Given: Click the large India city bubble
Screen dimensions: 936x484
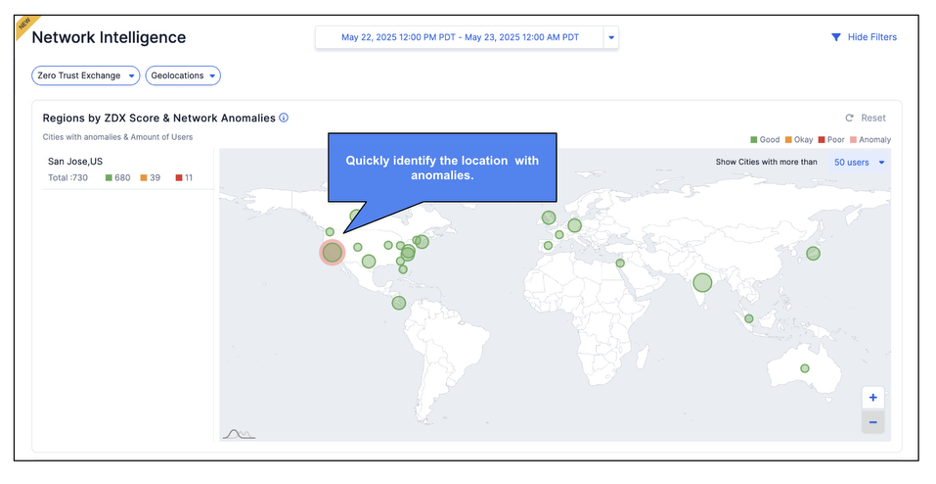Looking at the screenshot, I should coord(703,283).
